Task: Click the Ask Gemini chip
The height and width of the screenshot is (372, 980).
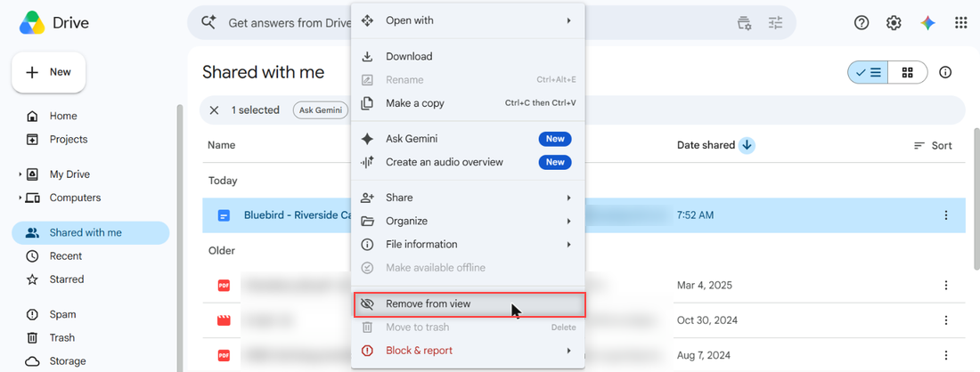Action: (322, 110)
